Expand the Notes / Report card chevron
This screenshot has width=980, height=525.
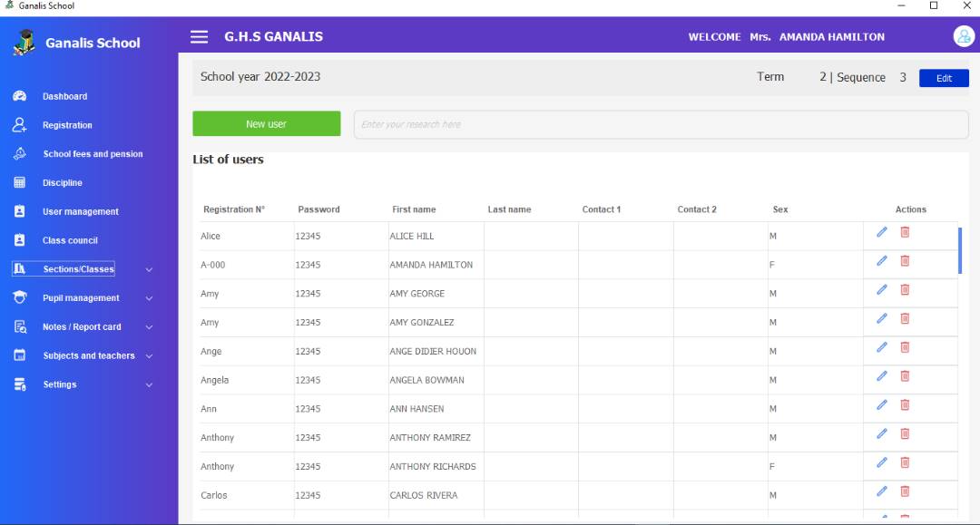coord(149,327)
